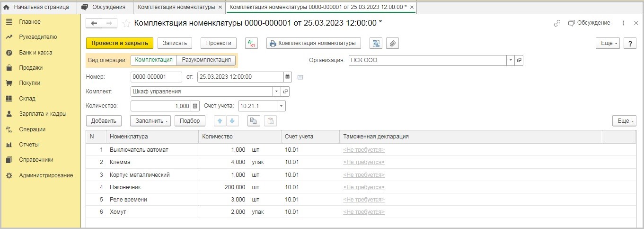Image resolution: width=644 pixels, height=229 pixels.
Task: Select Разукомплектация operation type
Action: pyautogui.click(x=206, y=60)
